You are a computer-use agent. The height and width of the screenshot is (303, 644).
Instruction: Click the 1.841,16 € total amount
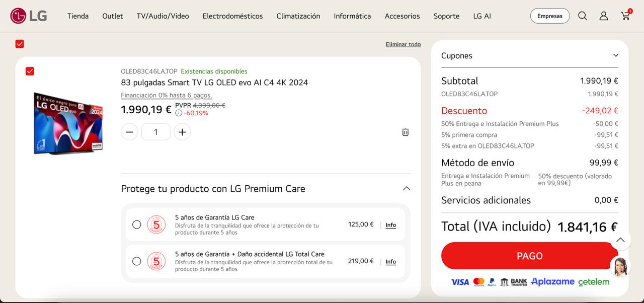point(588,227)
